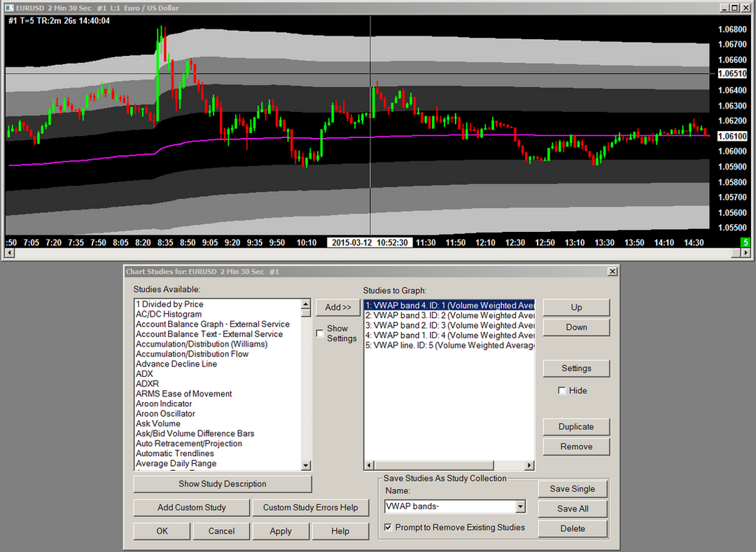756x552 pixels.
Task: Click right arrow of Studies to Graph scrollbar
Action: [529, 465]
